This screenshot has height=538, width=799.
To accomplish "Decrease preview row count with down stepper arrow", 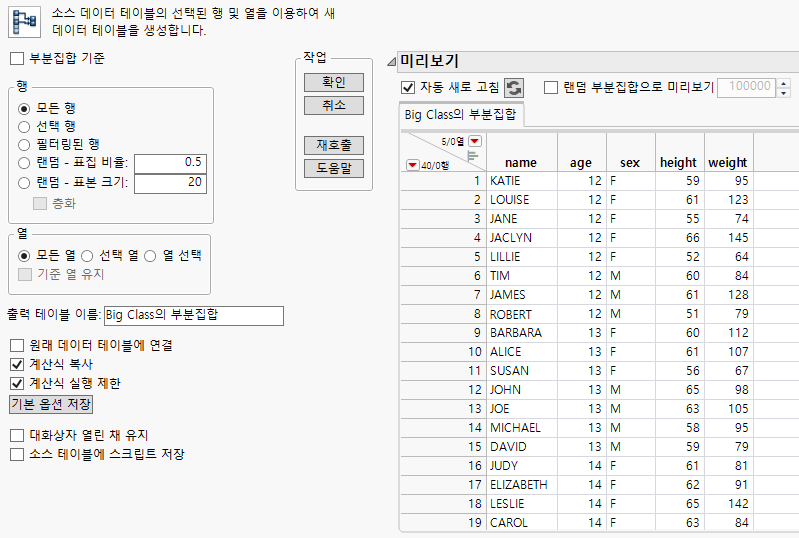I will (784, 93).
